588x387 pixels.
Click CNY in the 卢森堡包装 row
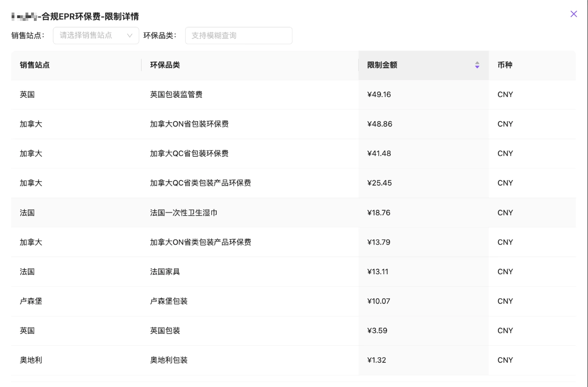(505, 301)
